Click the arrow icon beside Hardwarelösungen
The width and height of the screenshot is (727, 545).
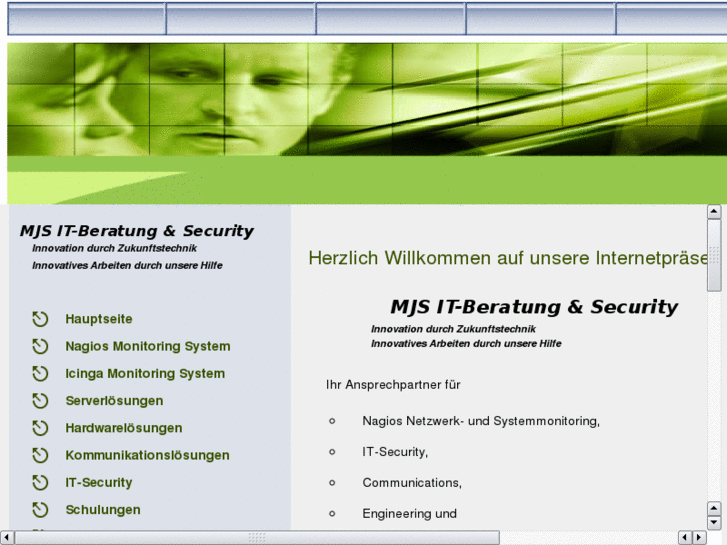[40, 428]
